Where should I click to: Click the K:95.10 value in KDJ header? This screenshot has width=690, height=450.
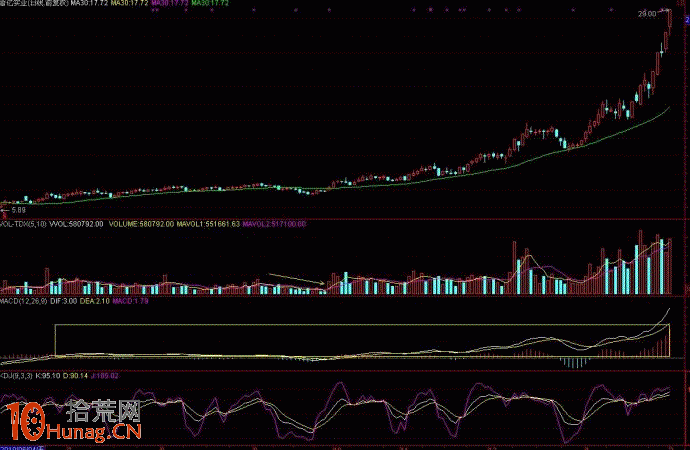click(46, 375)
